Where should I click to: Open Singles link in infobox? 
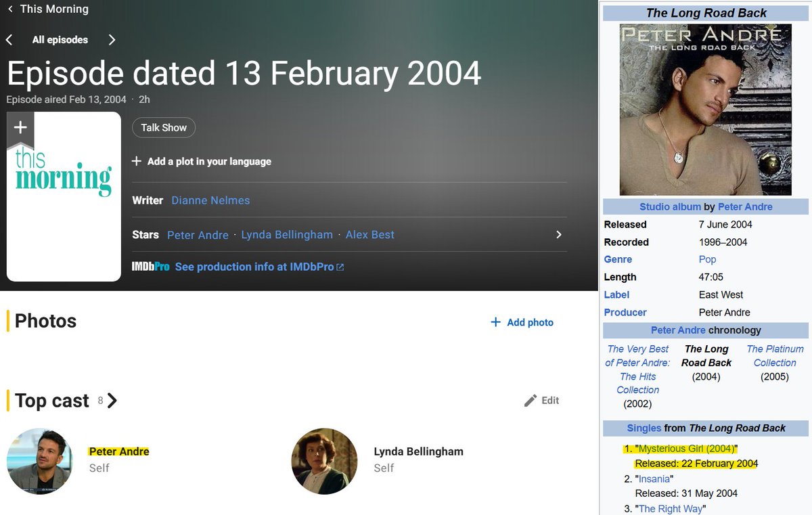(644, 428)
